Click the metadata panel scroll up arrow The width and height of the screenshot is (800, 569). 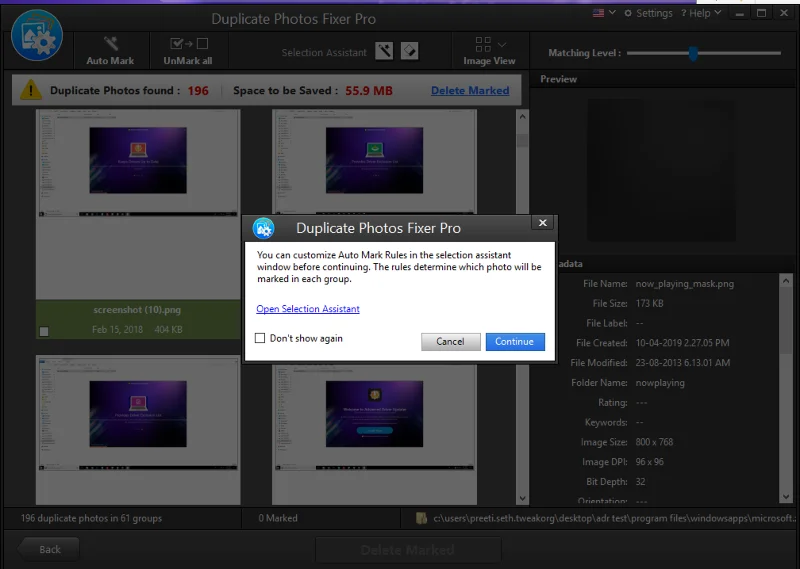point(786,281)
